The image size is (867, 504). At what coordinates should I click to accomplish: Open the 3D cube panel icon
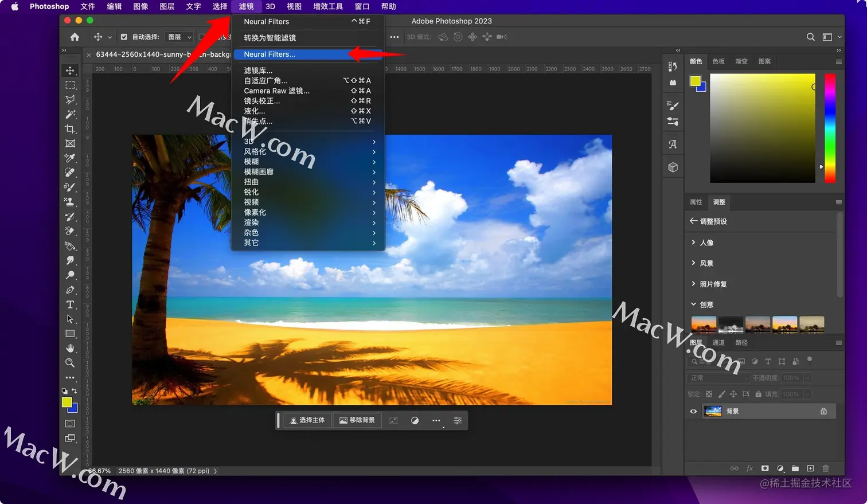tap(673, 167)
